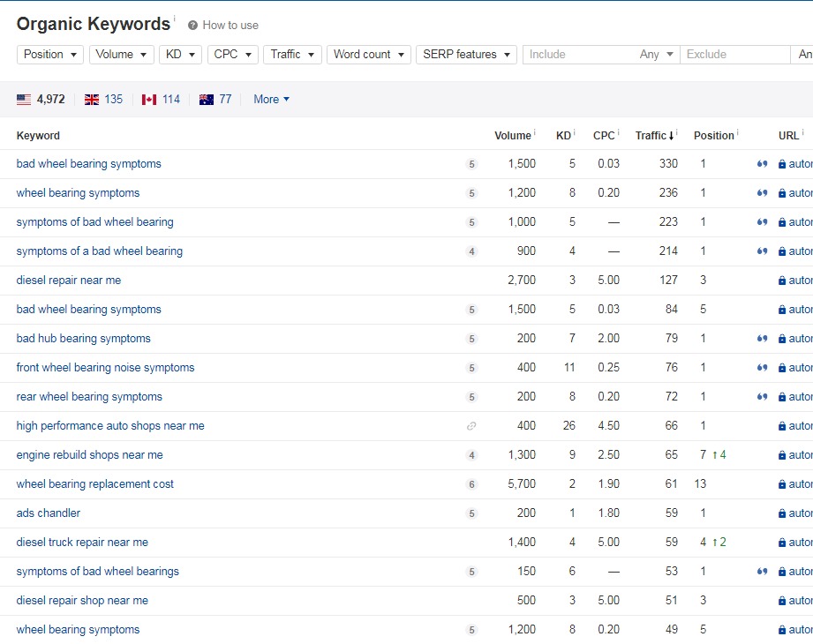813x644 pixels.
Task: Open keyword diesel repair near me
Action: 69,281
